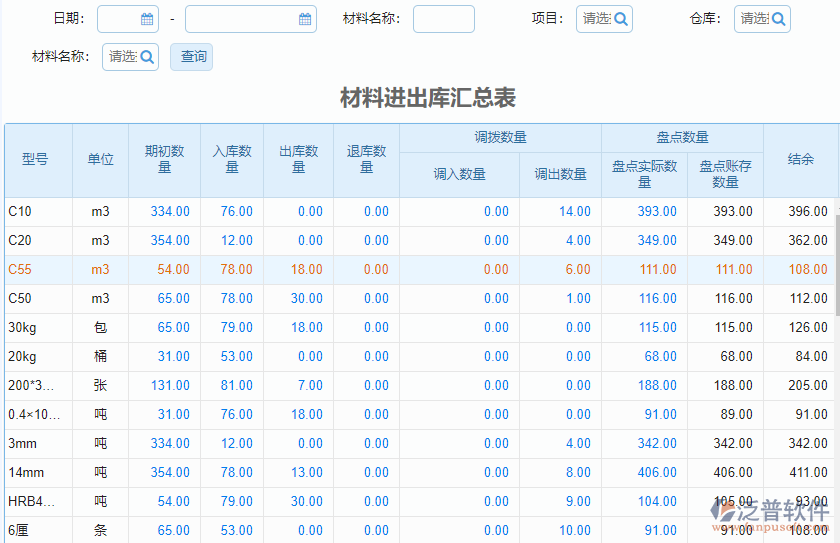Click the 入库数量 column header
The height and width of the screenshot is (543, 840).
point(232,160)
